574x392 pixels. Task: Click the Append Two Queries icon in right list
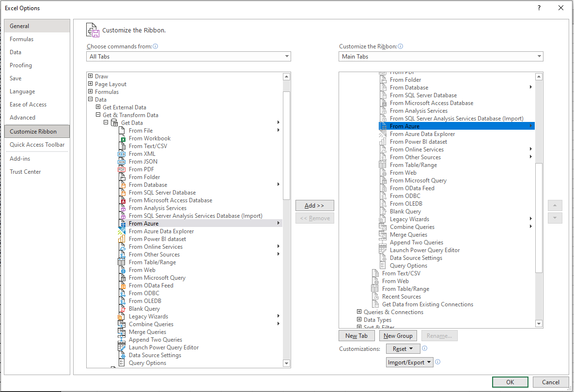coord(383,242)
